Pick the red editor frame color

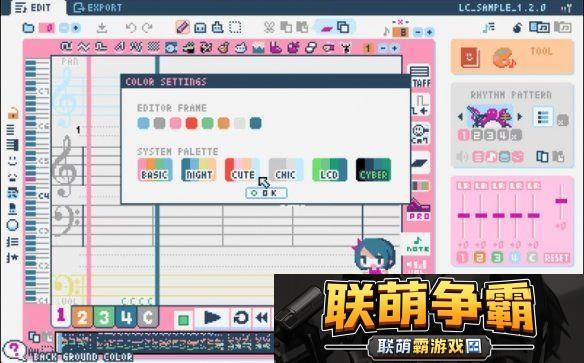(191, 123)
